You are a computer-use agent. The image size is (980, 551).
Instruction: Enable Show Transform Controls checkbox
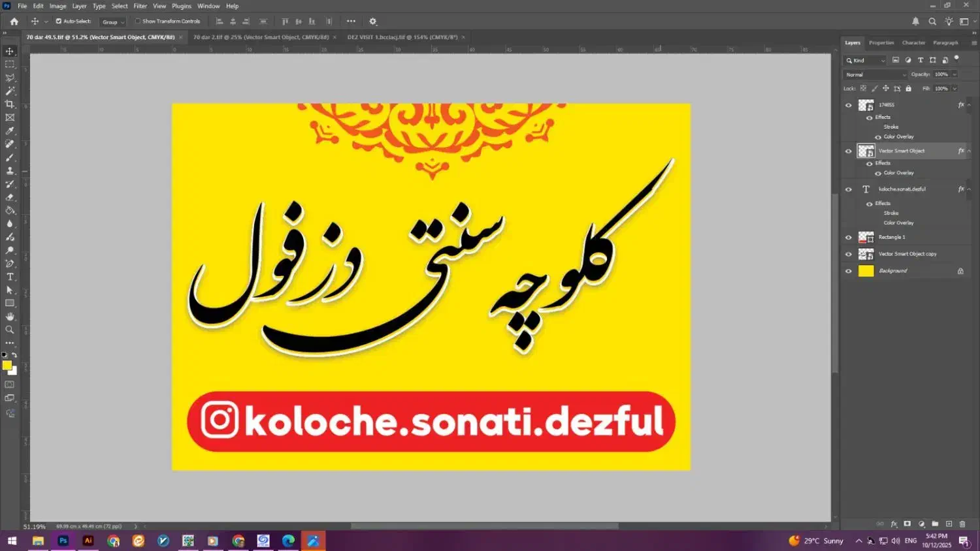click(x=138, y=21)
